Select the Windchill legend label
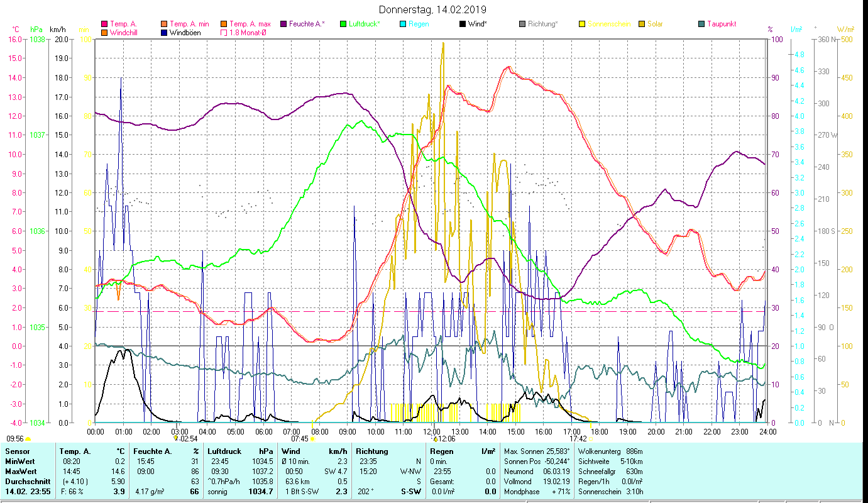 pos(123,32)
